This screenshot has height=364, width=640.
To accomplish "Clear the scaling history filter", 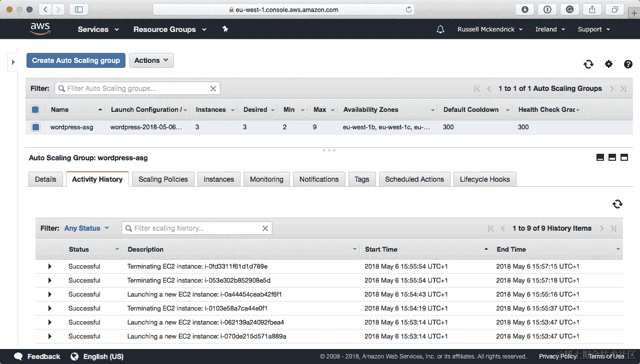I will [x=265, y=228].
